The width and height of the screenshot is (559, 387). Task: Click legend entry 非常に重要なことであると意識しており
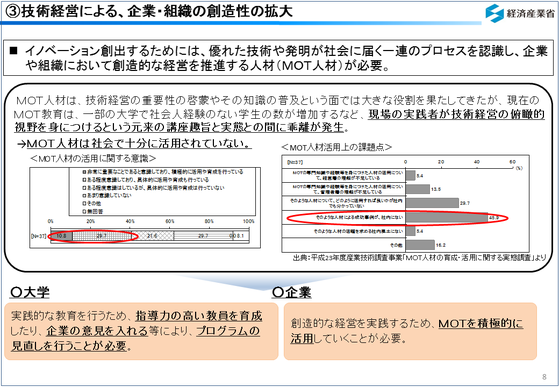click(163, 172)
